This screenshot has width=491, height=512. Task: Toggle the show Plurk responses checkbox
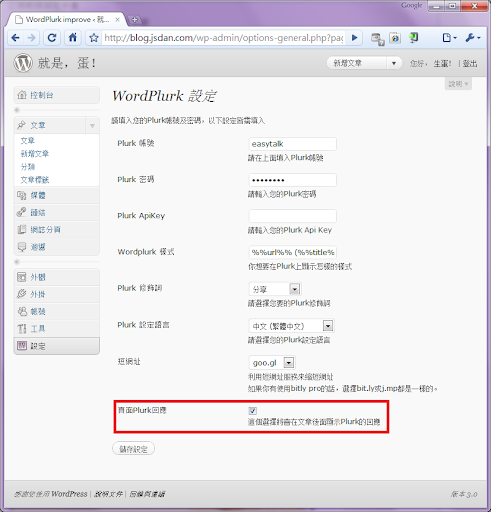pyautogui.click(x=253, y=410)
